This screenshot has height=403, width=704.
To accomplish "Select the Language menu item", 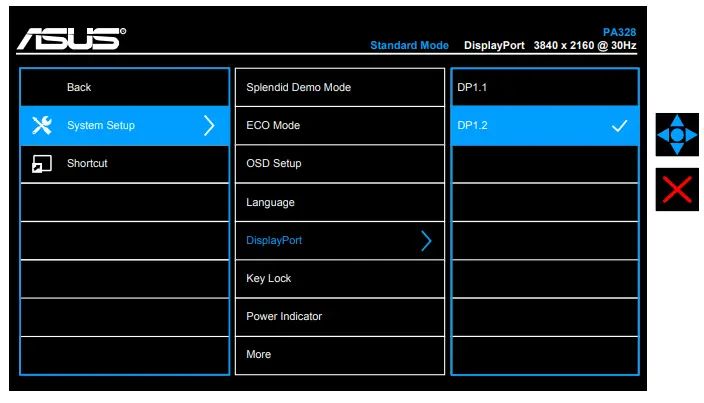I will 340,202.
